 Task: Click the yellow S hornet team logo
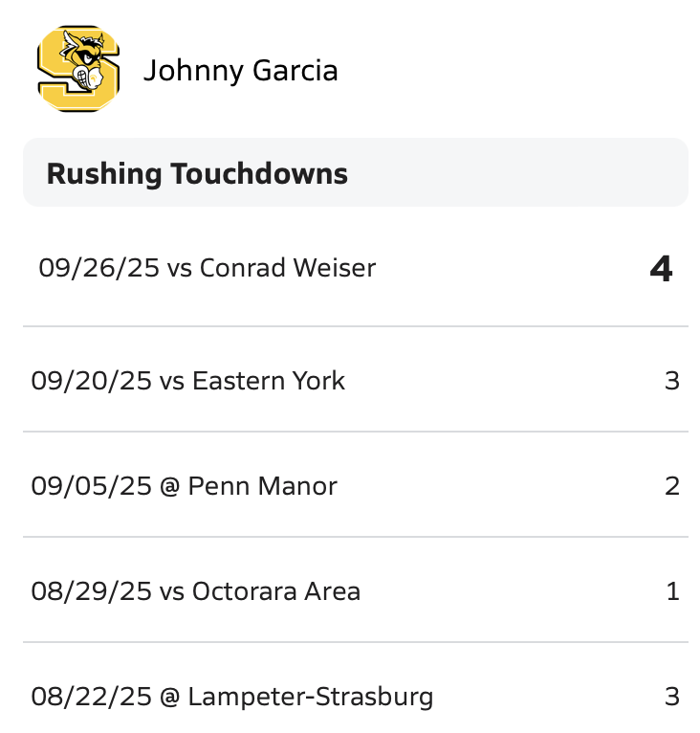78,69
